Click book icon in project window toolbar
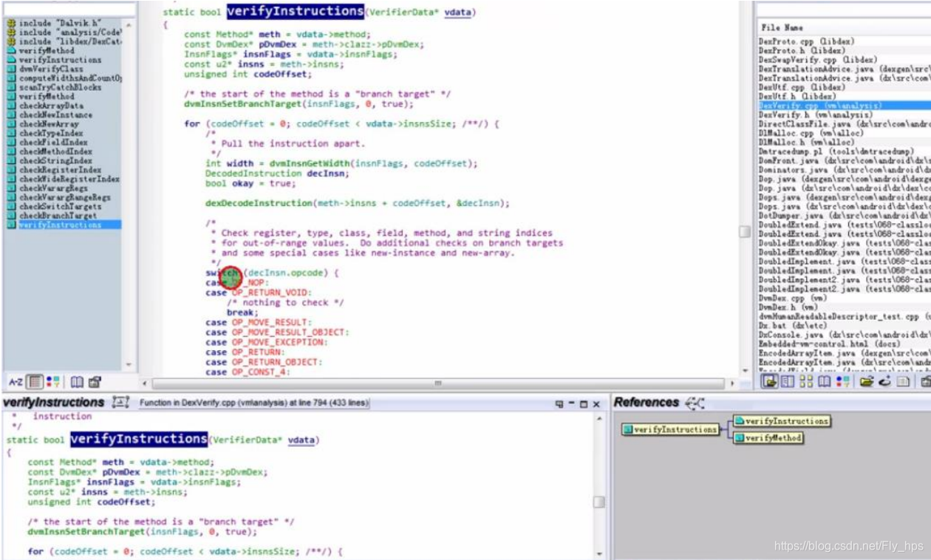 [824, 381]
